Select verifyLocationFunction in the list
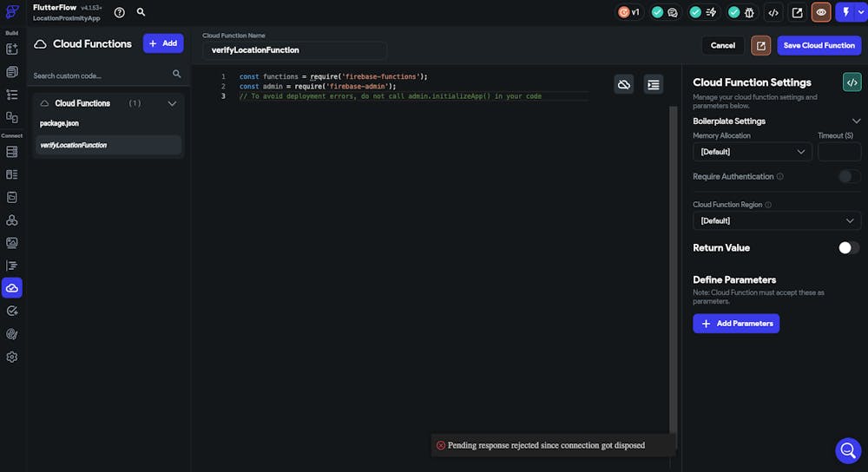This screenshot has height=472, width=868. (x=108, y=145)
